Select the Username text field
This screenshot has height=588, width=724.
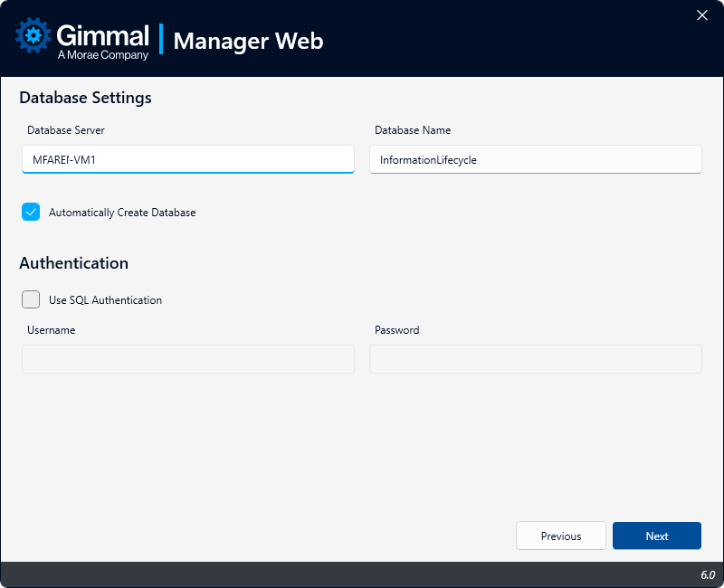[x=188, y=359]
